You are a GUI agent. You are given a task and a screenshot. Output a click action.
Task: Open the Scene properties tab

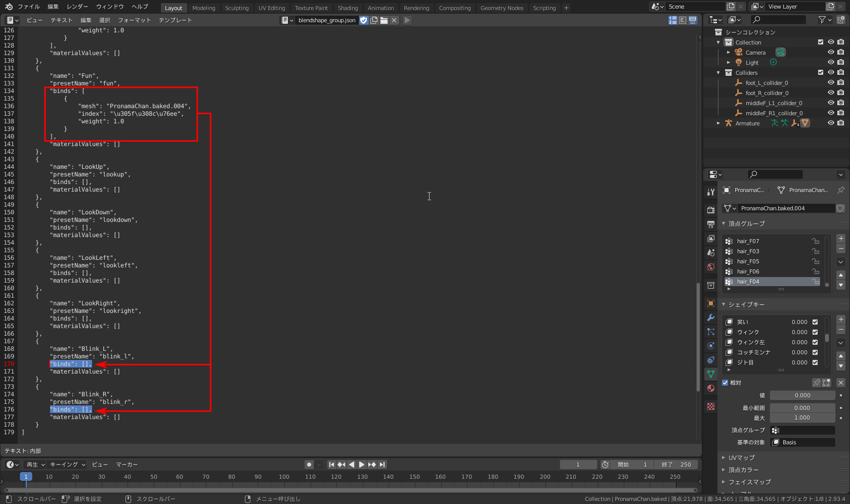point(711,252)
